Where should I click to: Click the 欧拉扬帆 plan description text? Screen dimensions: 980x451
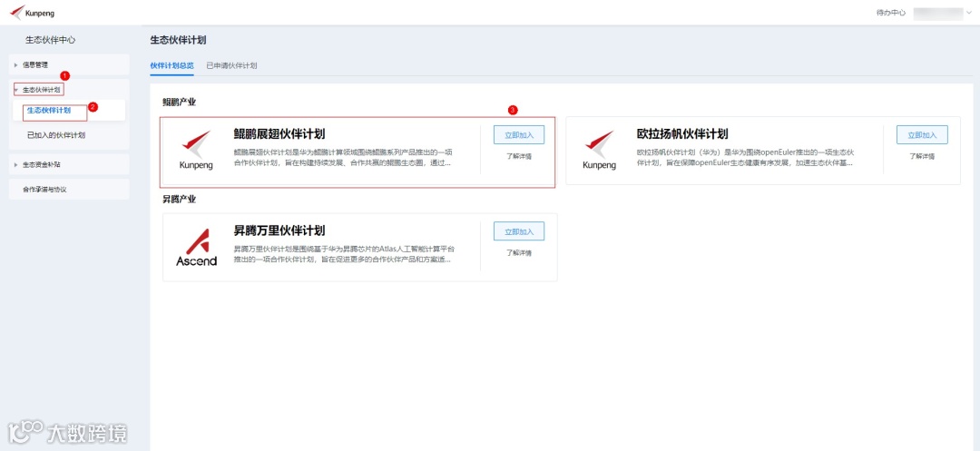746,157
